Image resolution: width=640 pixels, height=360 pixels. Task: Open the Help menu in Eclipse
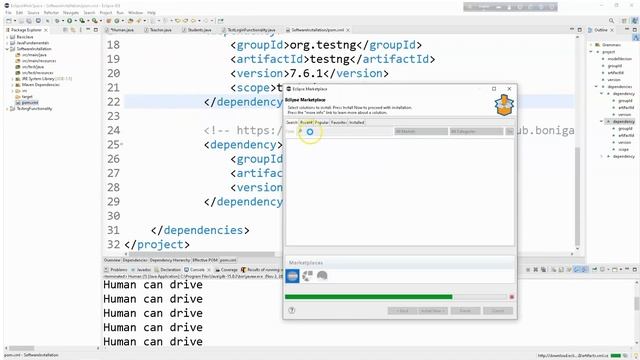pyautogui.click(x=151, y=13)
